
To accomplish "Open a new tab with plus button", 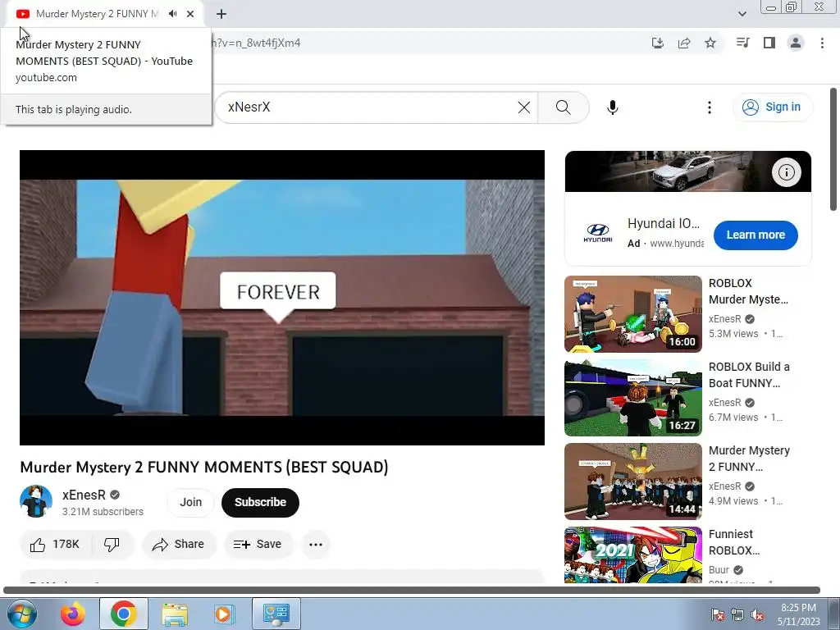I will pos(221,14).
